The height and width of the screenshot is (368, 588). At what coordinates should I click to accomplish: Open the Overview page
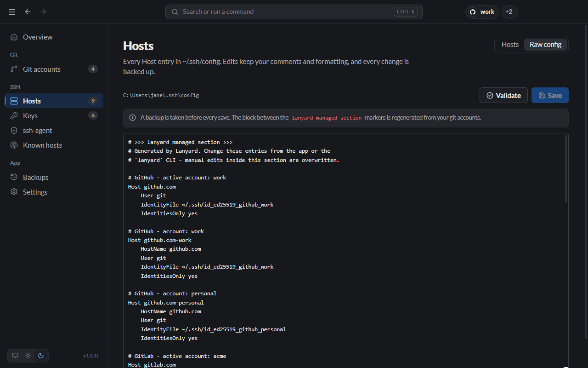[54, 37]
